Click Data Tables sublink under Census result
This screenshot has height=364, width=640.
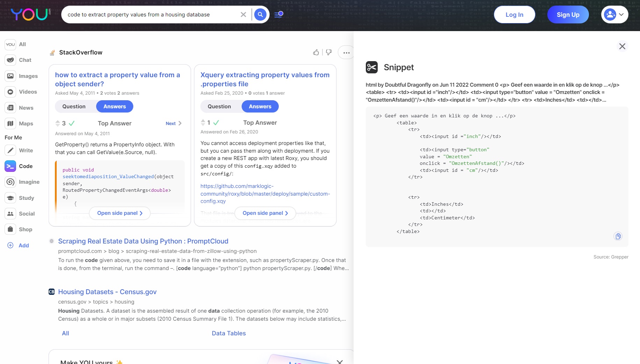[229, 333]
